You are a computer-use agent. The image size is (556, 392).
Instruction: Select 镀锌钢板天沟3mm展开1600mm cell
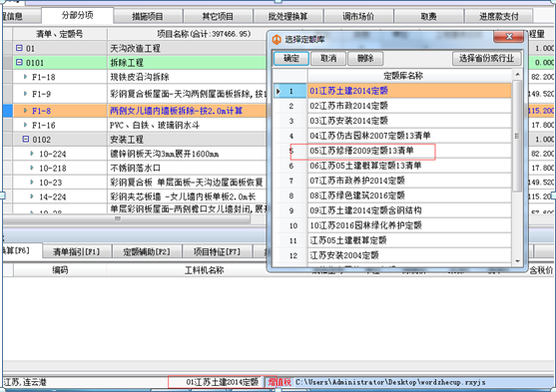[x=188, y=154]
